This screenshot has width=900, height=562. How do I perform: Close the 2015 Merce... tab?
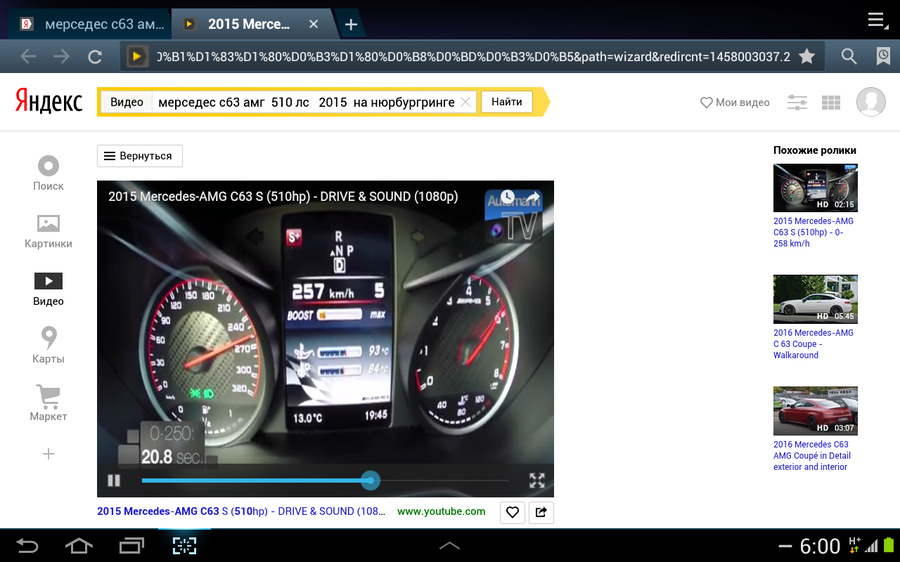313,24
